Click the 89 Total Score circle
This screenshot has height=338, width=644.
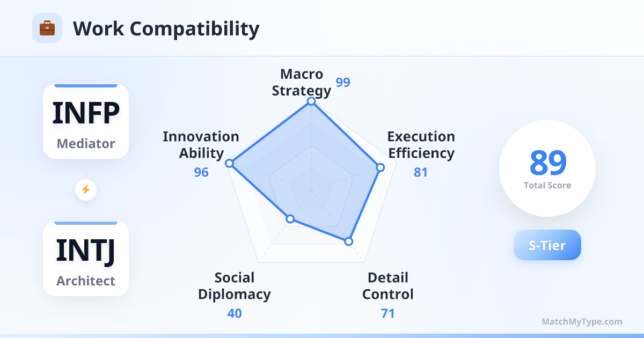pyautogui.click(x=547, y=168)
